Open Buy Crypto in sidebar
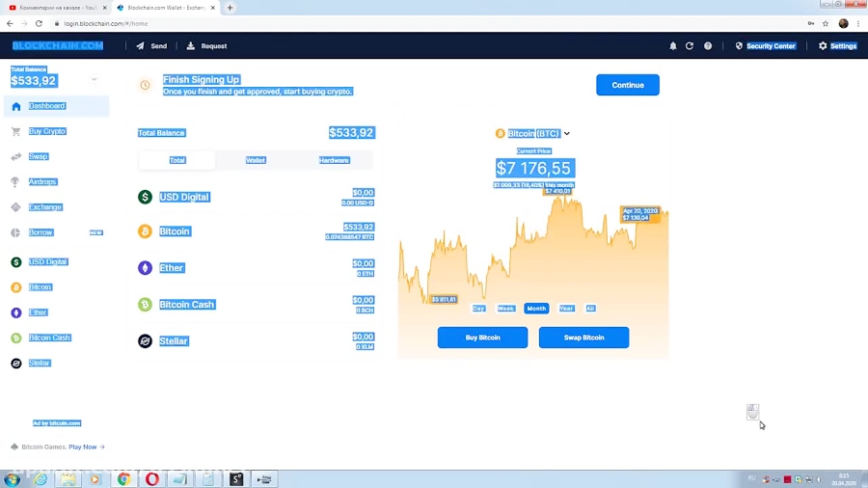The height and width of the screenshot is (488, 868). [47, 131]
